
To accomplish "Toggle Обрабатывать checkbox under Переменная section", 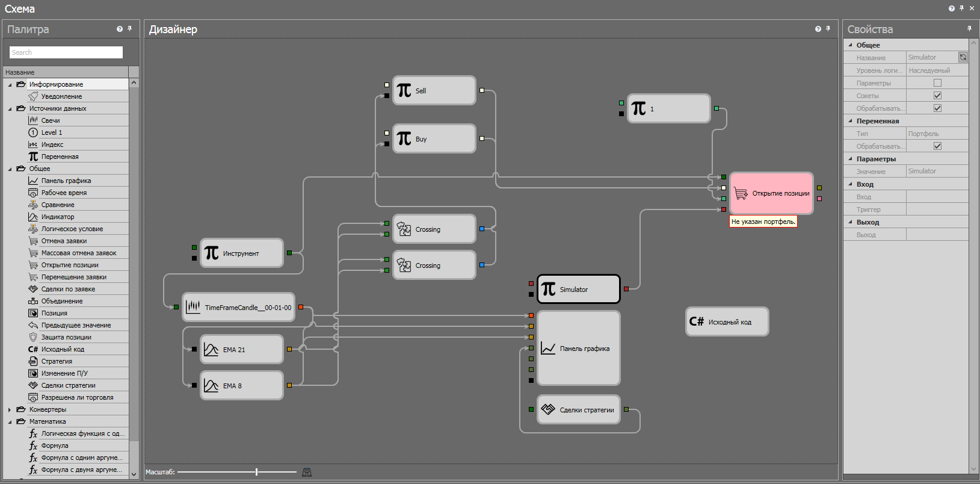I will click(937, 146).
